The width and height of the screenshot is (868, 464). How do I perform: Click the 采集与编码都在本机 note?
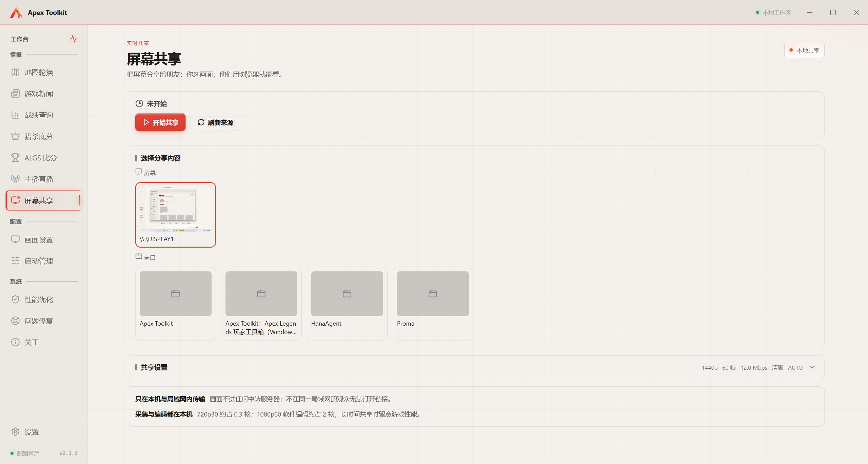[164, 414]
